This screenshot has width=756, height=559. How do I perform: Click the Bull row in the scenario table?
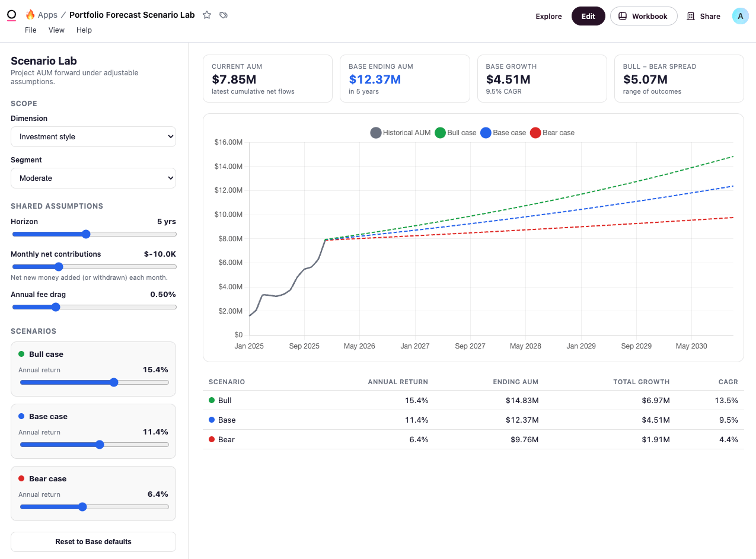click(x=473, y=401)
